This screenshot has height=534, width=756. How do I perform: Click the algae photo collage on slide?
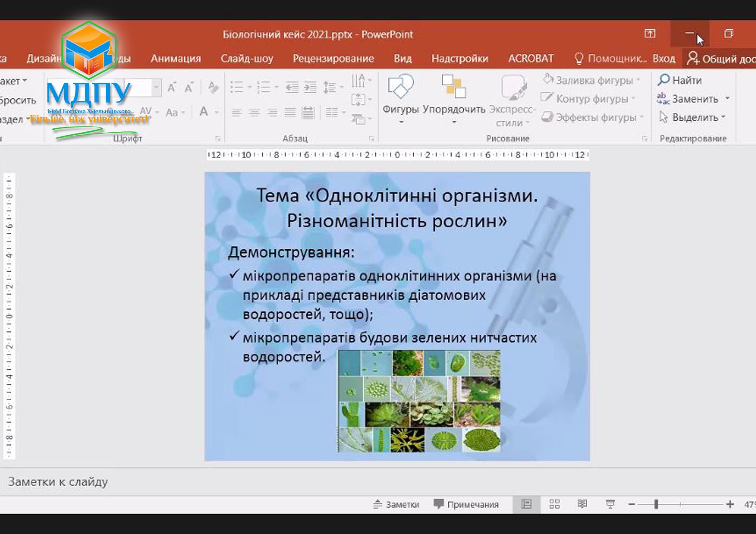coord(419,401)
